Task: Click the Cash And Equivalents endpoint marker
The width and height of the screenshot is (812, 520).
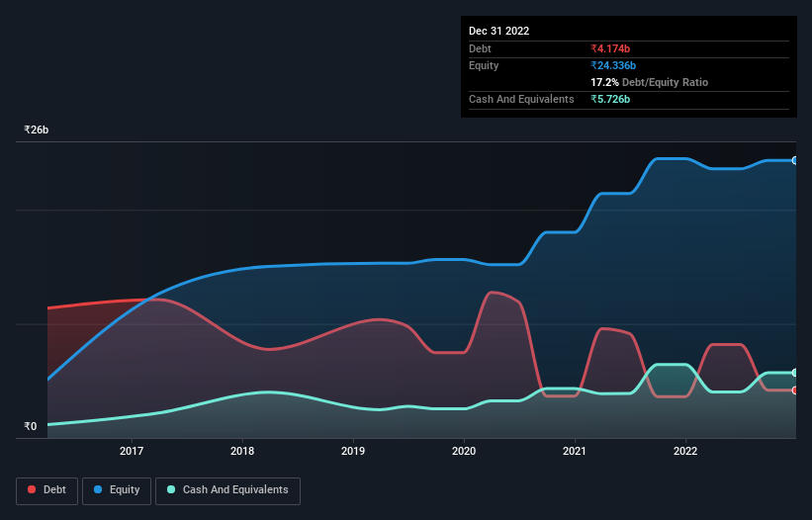Action: click(795, 373)
